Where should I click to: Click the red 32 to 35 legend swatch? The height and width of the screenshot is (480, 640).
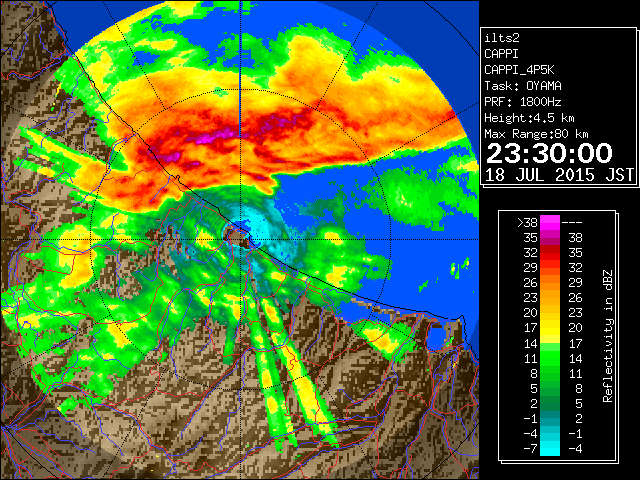click(550, 253)
